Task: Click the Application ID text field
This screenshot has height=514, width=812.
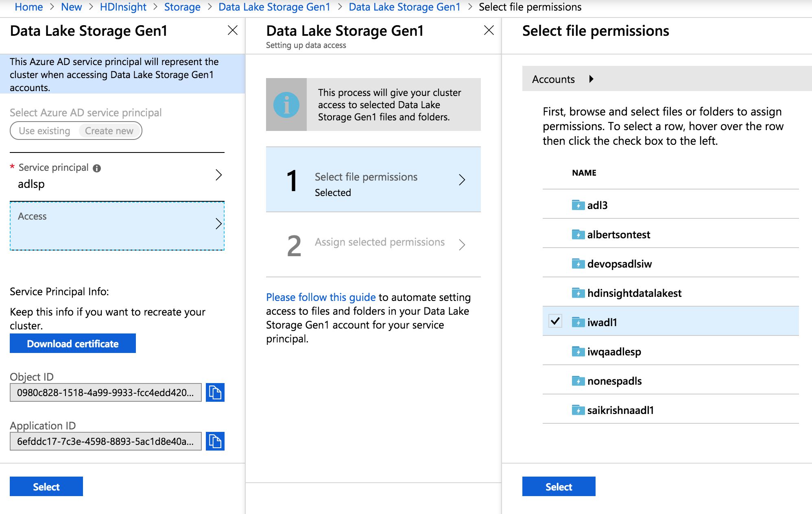Action: (106, 441)
